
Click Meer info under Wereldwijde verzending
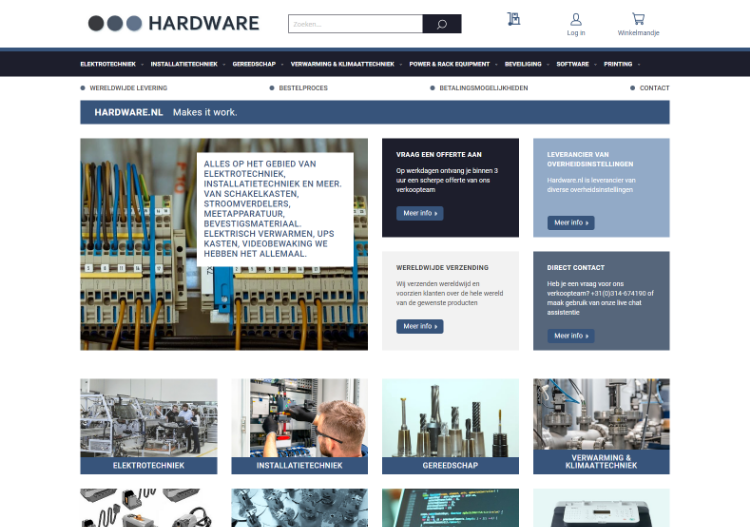coord(419,326)
